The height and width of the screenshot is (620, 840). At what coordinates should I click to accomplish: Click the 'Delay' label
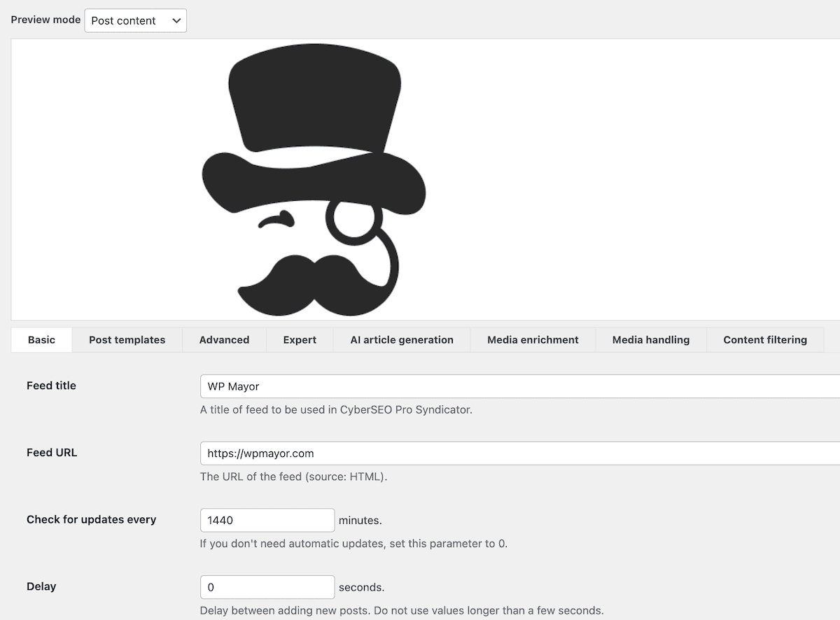tap(41, 586)
